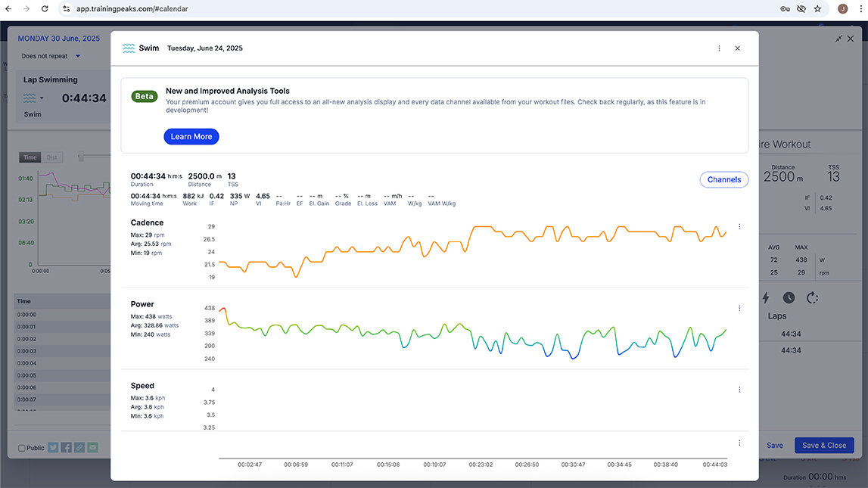Open Cadence chart options menu

739,226
